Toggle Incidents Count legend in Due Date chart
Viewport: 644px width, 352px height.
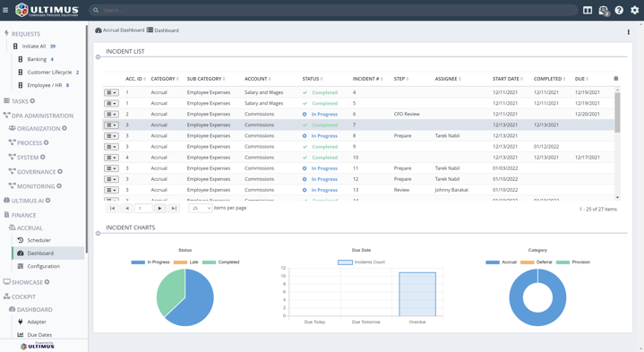(x=362, y=262)
